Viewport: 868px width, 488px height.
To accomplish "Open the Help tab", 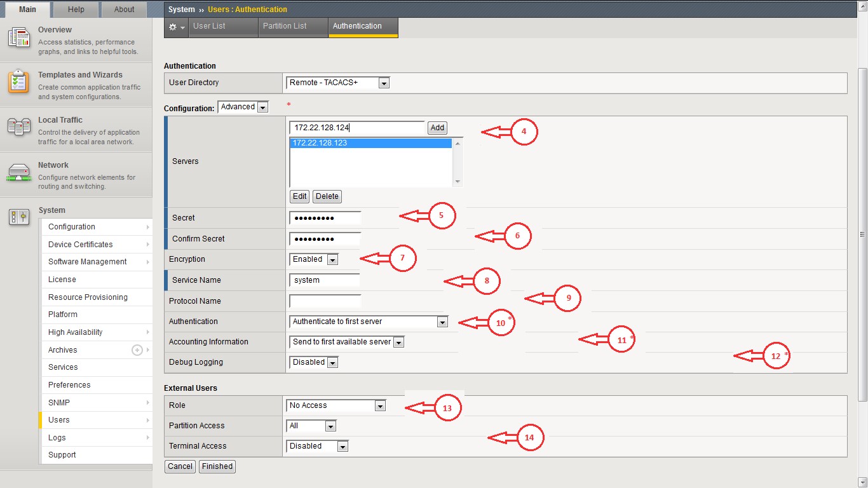I will point(76,10).
